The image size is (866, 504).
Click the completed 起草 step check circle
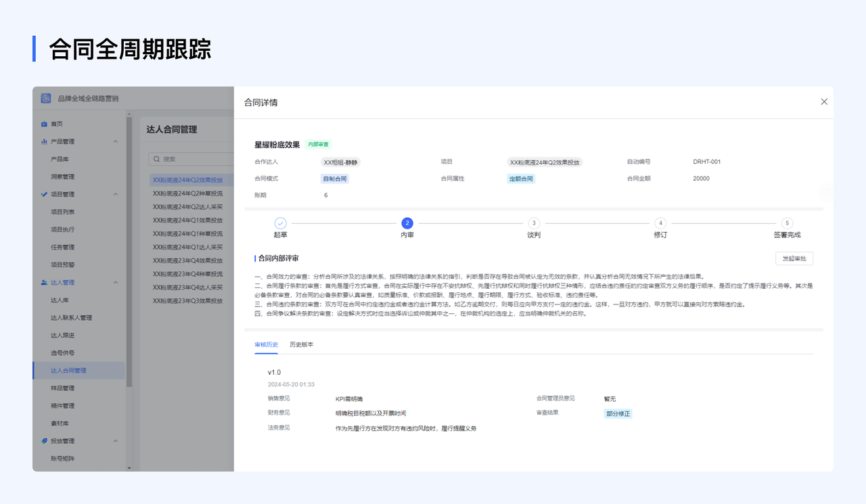click(x=280, y=223)
